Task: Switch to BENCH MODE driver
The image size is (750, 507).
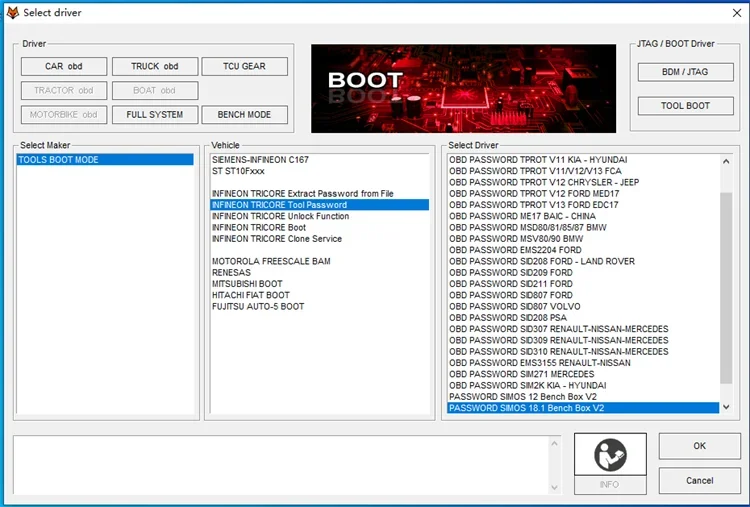Action: tap(244, 115)
